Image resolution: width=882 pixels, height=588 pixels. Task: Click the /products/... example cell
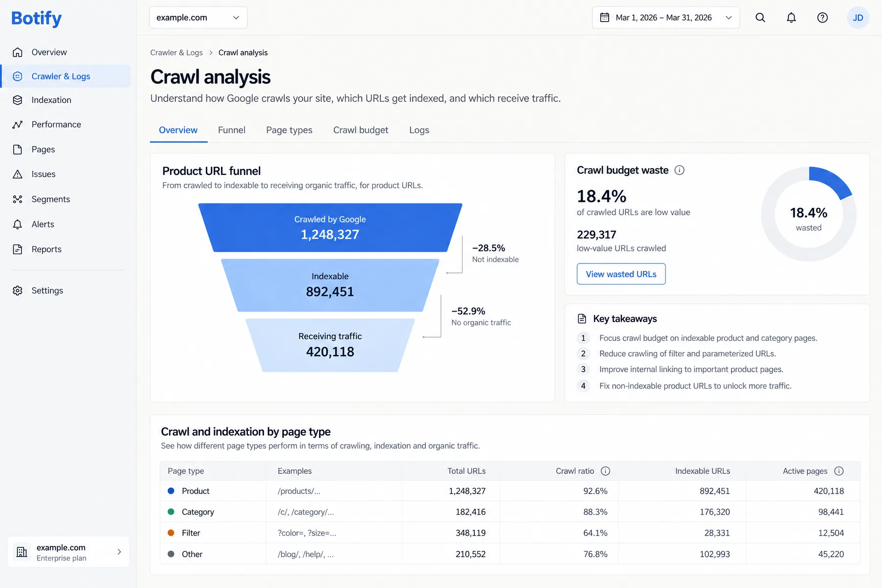(x=299, y=491)
